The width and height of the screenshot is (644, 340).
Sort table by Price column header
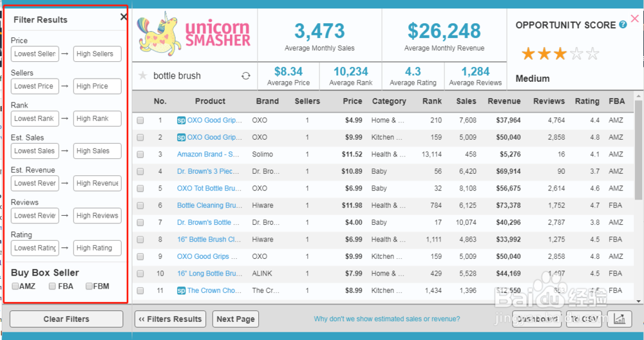(x=352, y=101)
